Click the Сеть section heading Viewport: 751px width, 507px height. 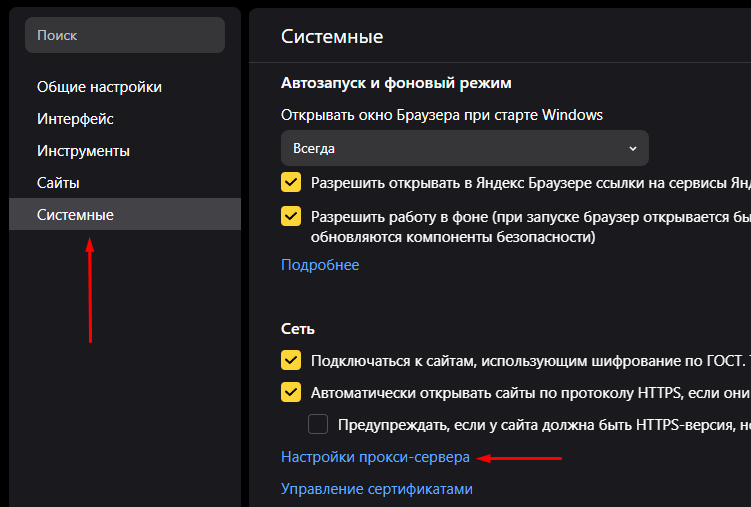tap(298, 328)
